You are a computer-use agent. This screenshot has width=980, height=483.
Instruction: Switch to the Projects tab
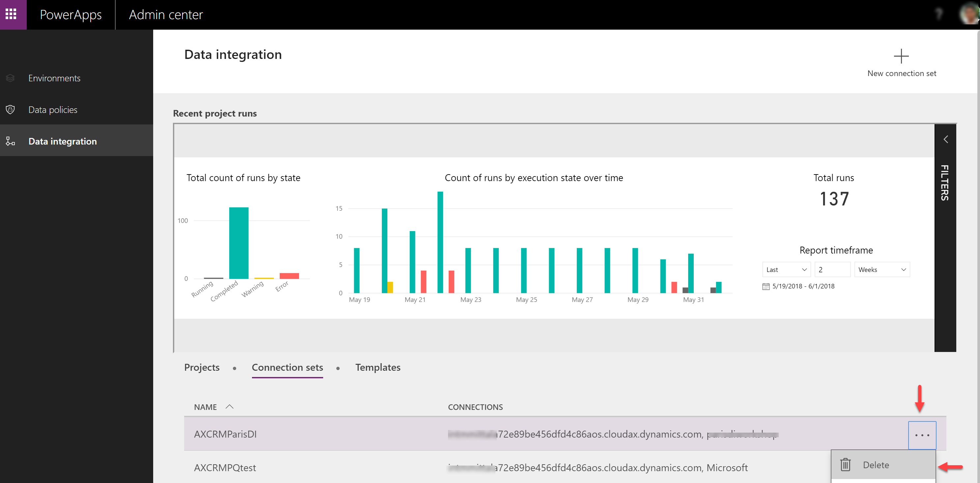(x=201, y=367)
